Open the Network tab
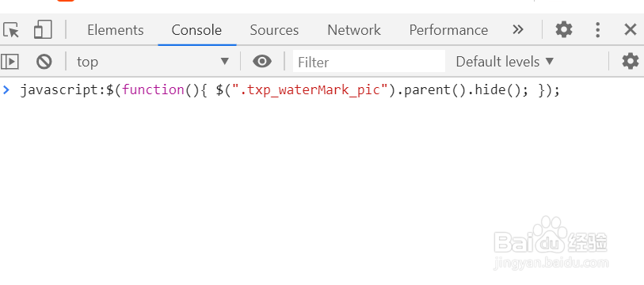This screenshot has width=644, height=285. [354, 30]
